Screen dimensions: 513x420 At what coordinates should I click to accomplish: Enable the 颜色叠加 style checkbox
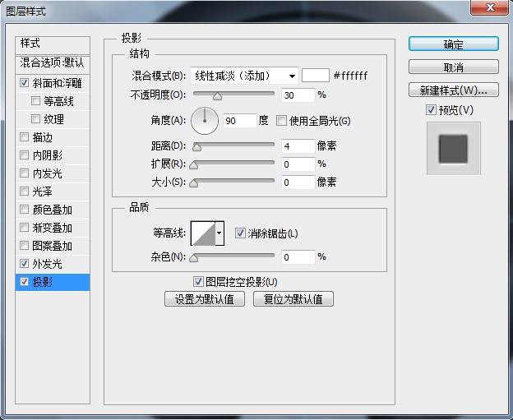point(24,209)
